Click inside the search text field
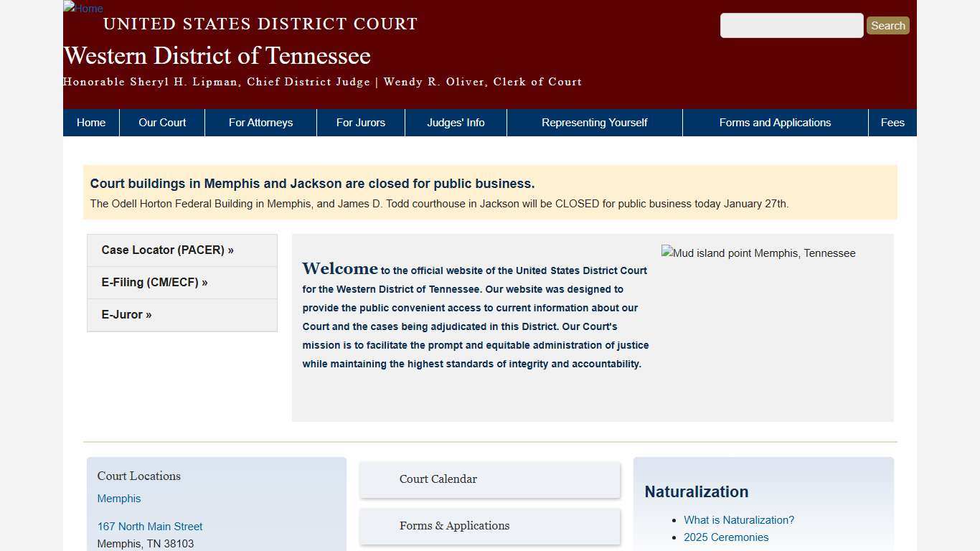 [791, 25]
